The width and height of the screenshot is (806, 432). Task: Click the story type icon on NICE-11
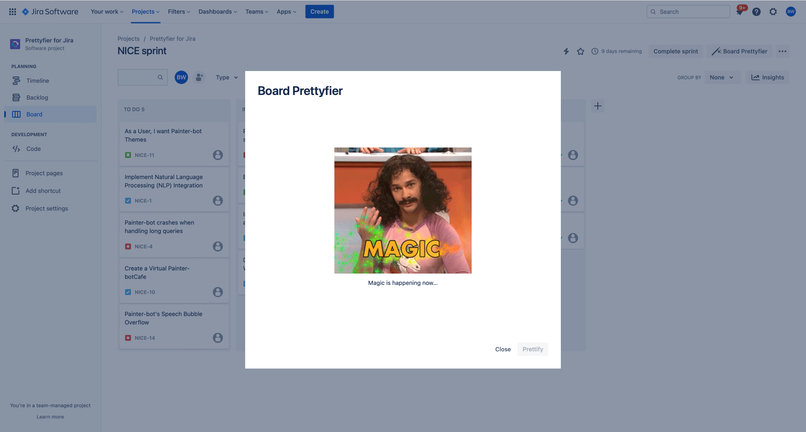pos(128,155)
